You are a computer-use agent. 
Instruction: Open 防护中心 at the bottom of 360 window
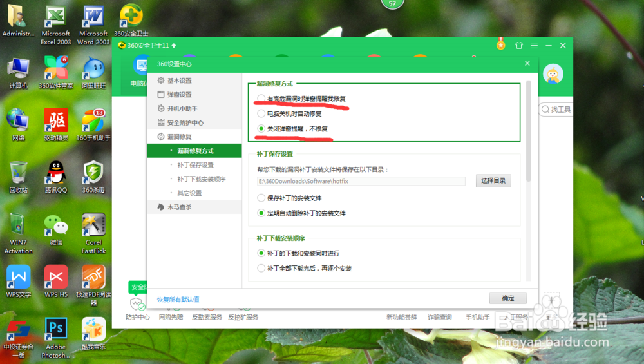pyautogui.click(x=138, y=309)
